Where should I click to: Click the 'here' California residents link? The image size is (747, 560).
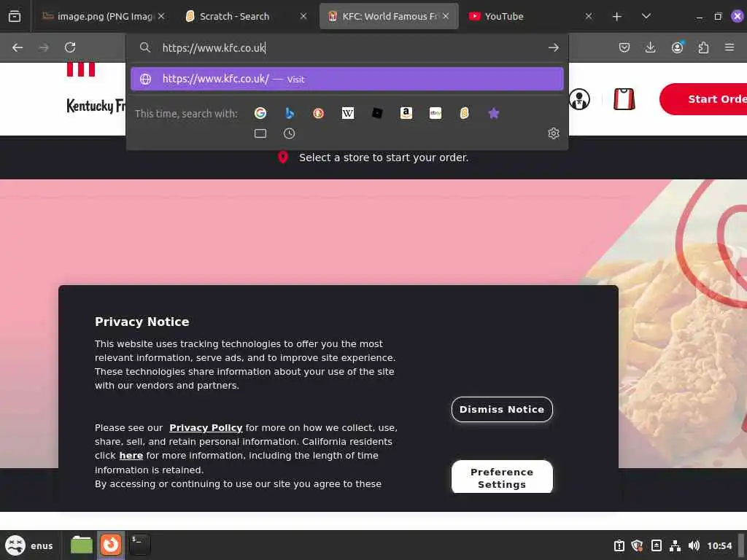click(x=131, y=456)
